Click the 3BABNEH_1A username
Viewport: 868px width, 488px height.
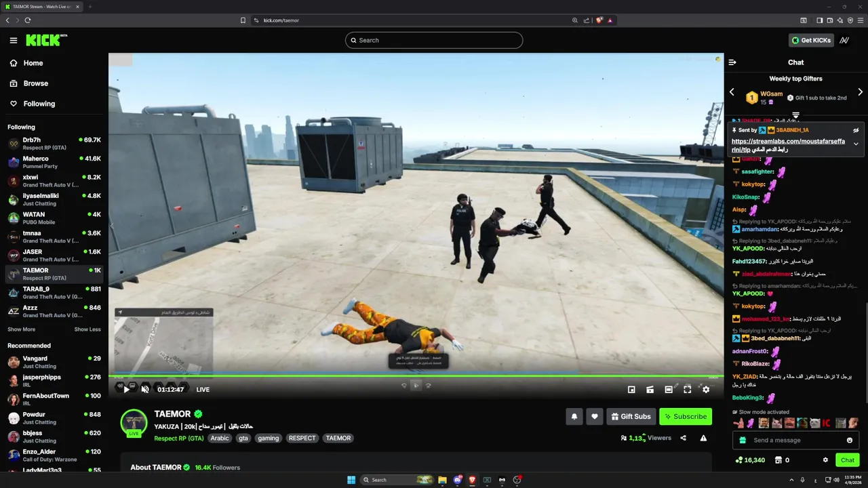click(792, 130)
